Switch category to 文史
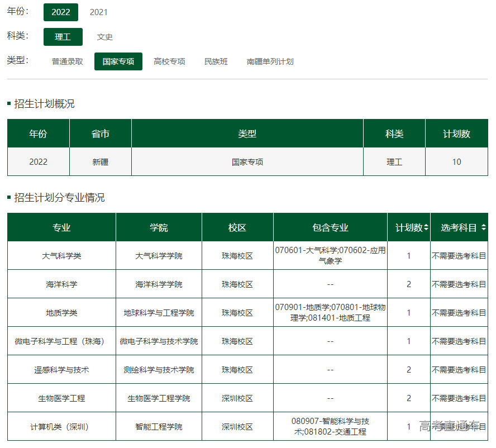This screenshot has width=496, height=448. tap(105, 36)
